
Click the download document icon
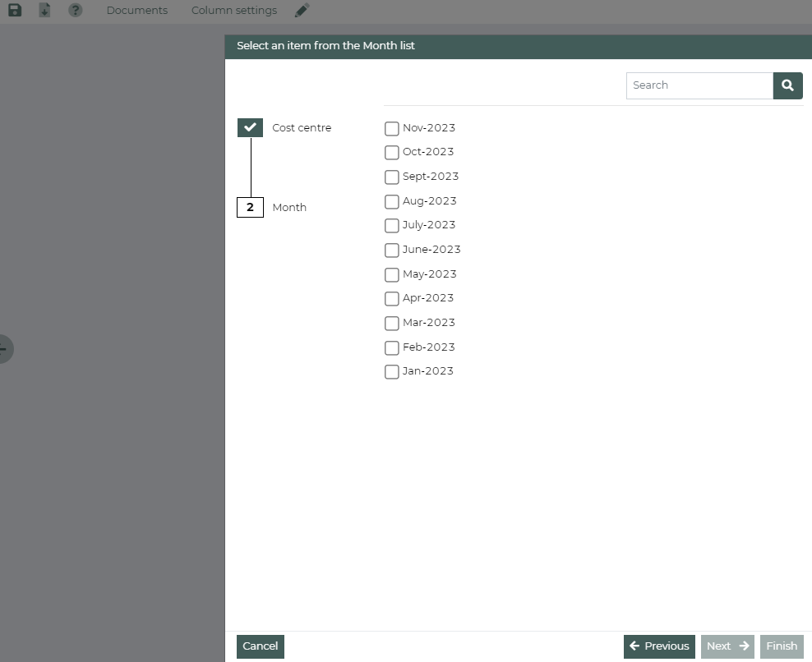click(44, 10)
